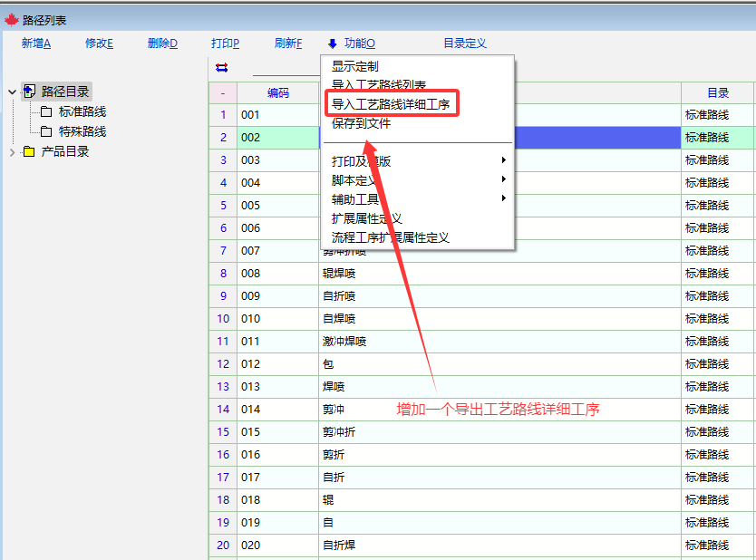Expand the 产品目录 tree node
The height and width of the screenshot is (560, 756).
click(x=12, y=151)
